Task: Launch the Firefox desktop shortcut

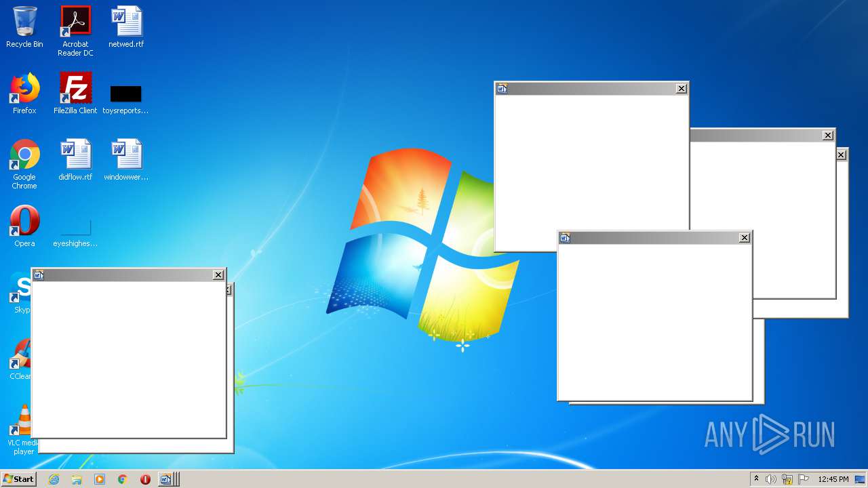Action: [x=24, y=94]
